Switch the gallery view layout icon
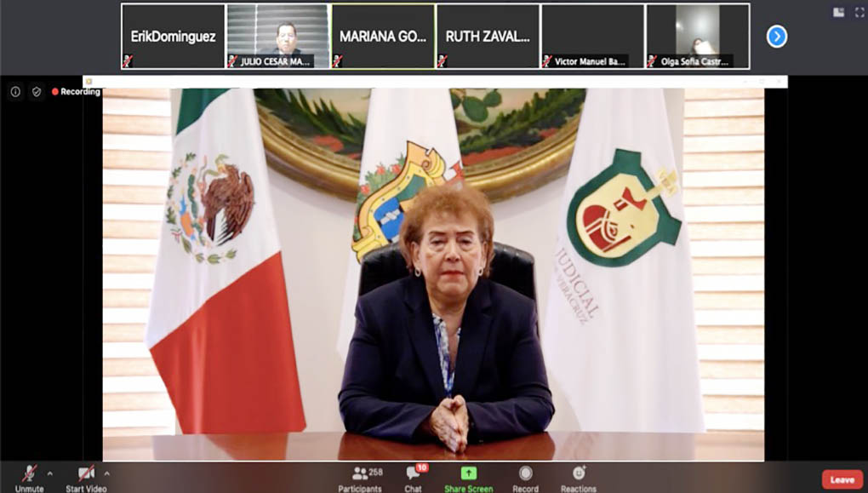 click(838, 12)
